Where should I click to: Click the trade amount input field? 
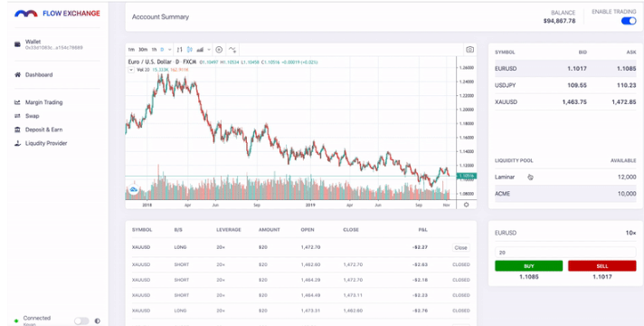tap(565, 252)
